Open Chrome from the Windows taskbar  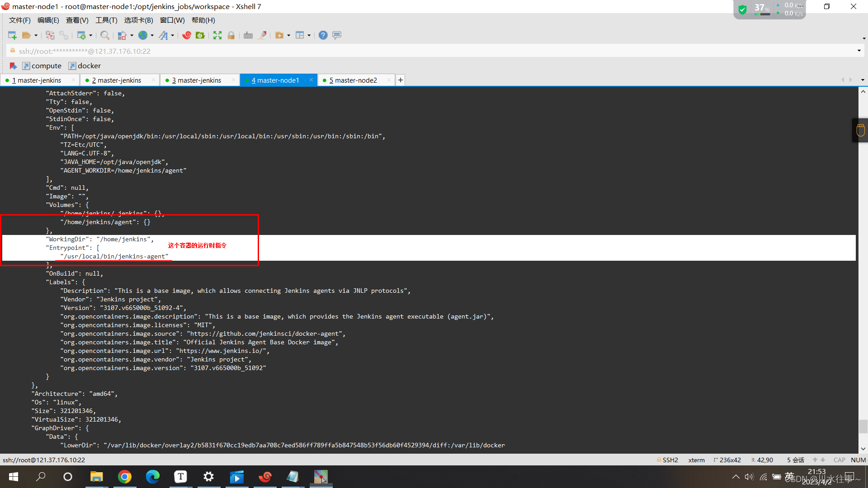pos(125,477)
